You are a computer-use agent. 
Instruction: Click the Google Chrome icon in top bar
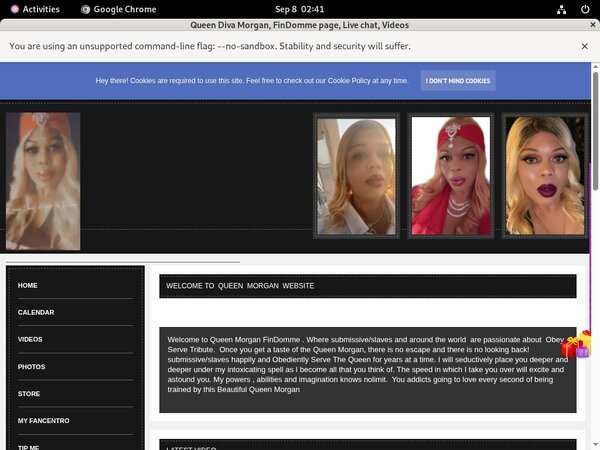pyautogui.click(x=86, y=9)
